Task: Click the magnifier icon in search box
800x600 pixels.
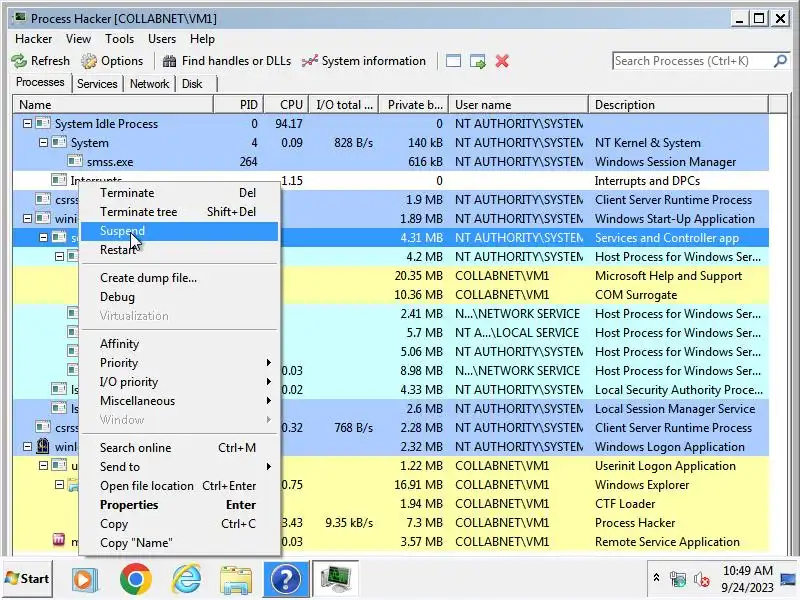Action: pyautogui.click(x=781, y=61)
